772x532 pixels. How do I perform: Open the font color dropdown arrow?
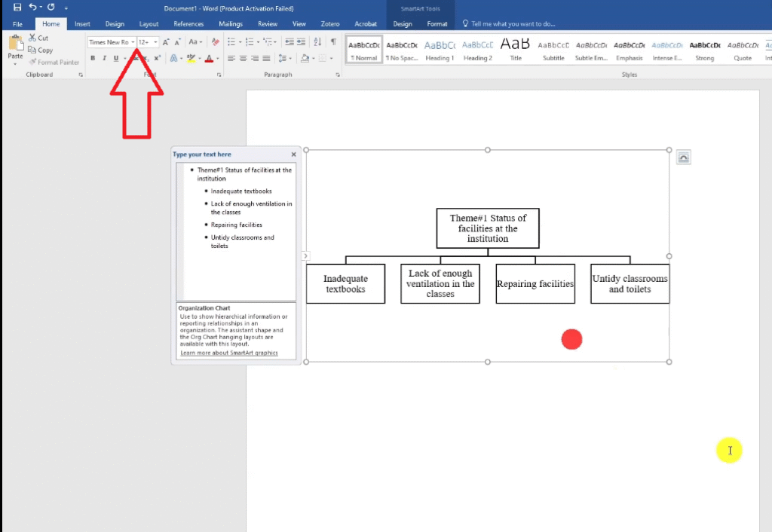[218, 58]
